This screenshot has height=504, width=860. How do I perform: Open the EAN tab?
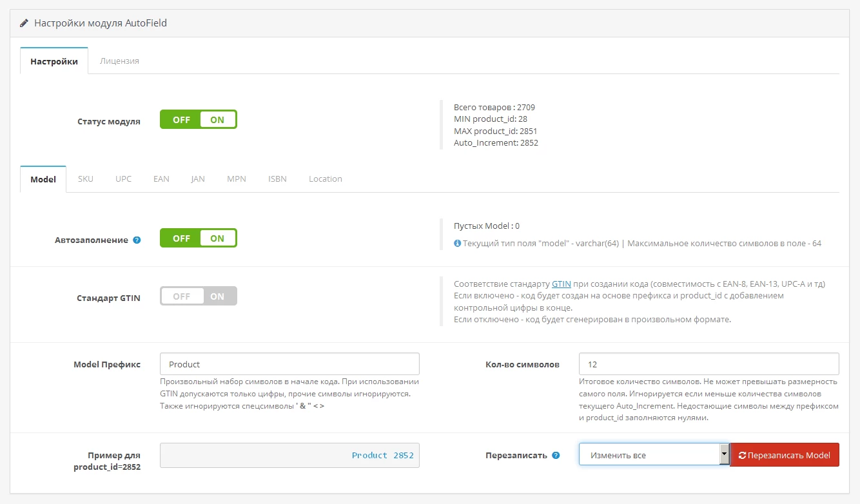(161, 179)
